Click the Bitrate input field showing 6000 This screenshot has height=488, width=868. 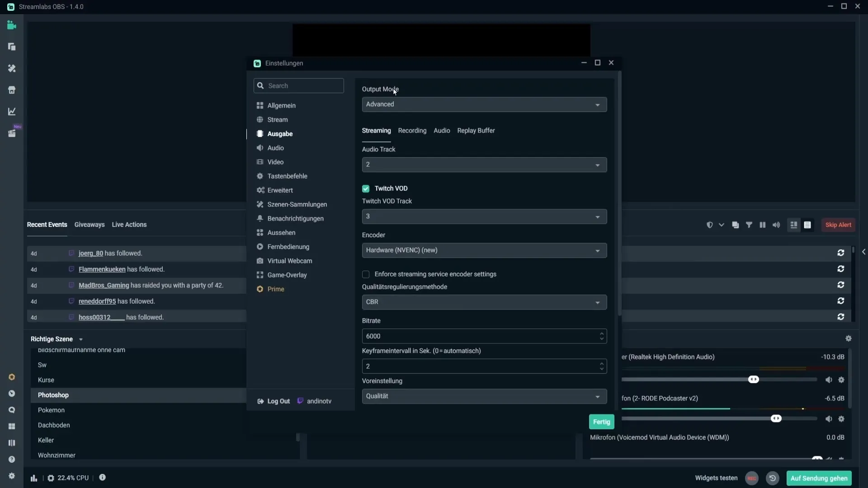484,336
